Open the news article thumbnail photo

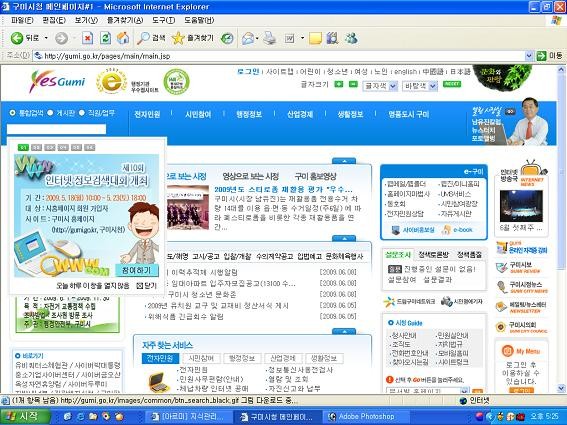188,207
